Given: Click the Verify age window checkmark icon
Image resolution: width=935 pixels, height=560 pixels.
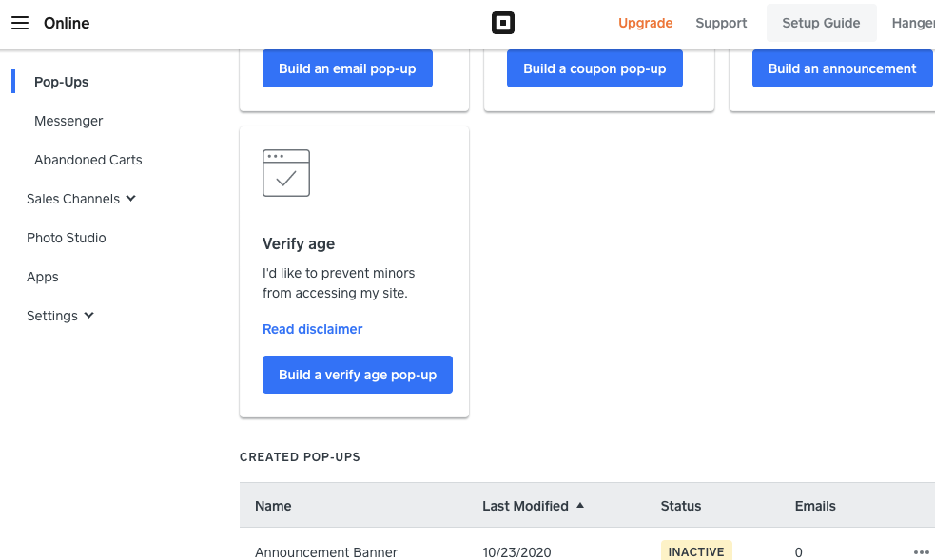Looking at the screenshot, I should tap(286, 173).
